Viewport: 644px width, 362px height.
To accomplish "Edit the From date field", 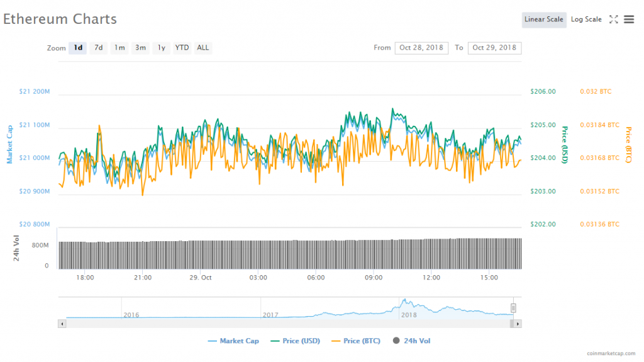I will pyautogui.click(x=421, y=48).
